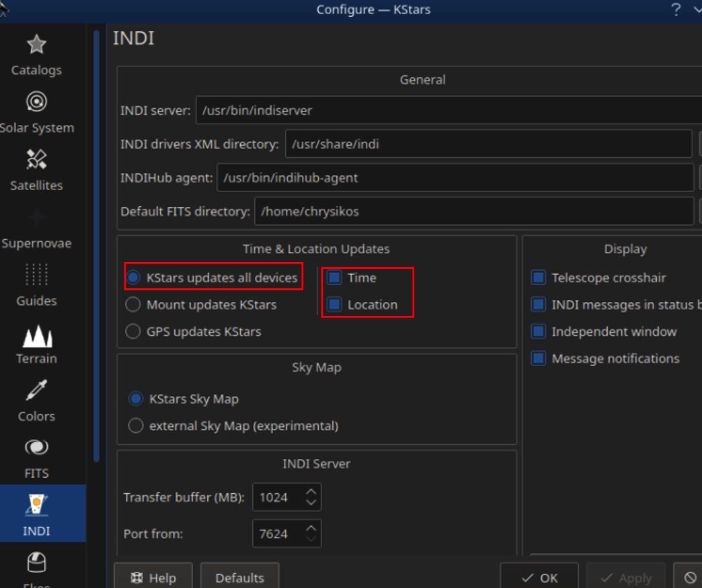This screenshot has width=702, height=588.
Task: Uncheck the Time update checkbox
Action: pyautogui.click(x=335, y=278)
